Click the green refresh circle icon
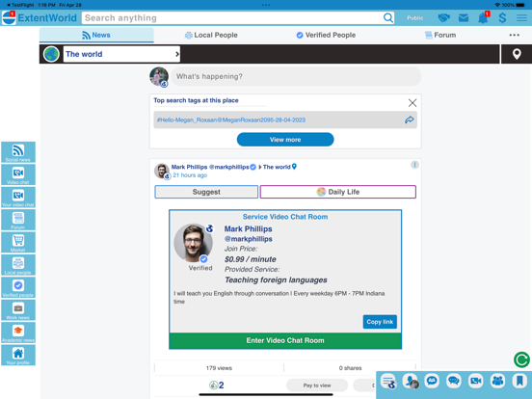The width and height of the screenshot is (532, 399). (x=521, y=359)
